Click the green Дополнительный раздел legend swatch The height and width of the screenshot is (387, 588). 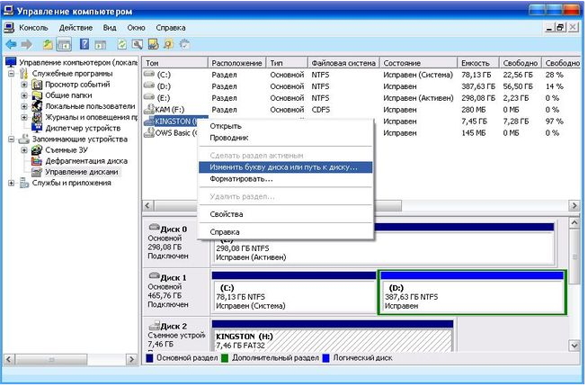(x=225, y=358)
